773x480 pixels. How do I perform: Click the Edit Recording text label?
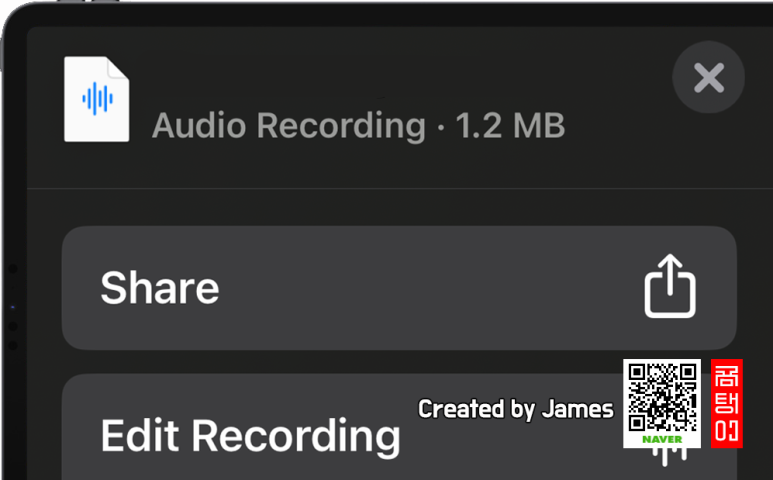pos(250,436)
